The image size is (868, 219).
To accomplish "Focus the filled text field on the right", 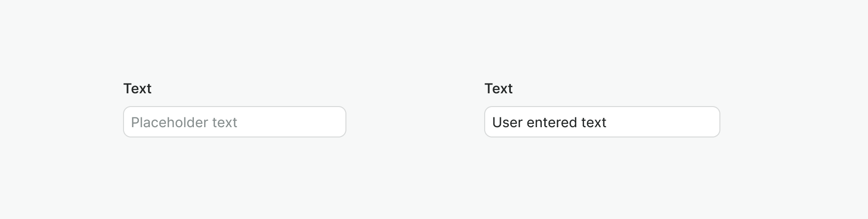I will pyautogui.click(x=602, y=122).
